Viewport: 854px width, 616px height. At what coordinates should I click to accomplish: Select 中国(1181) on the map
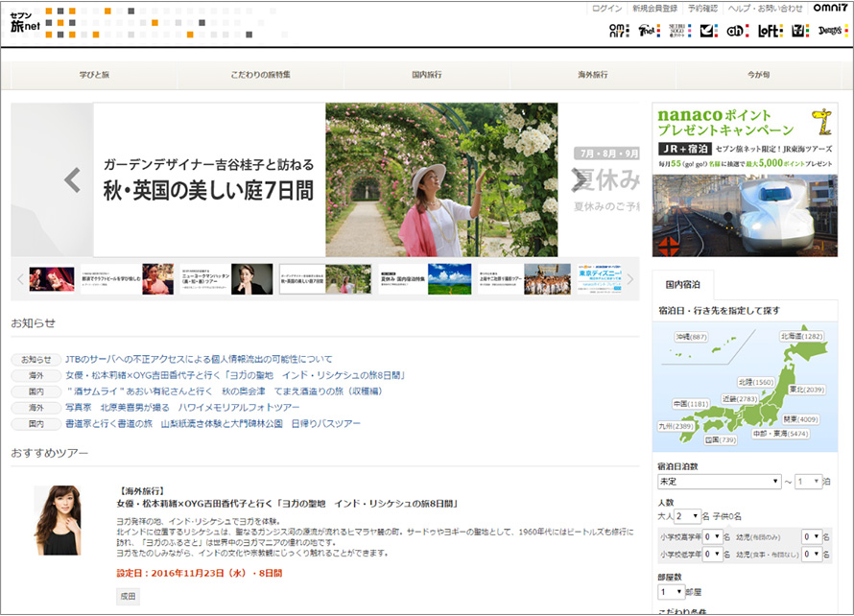(691, 404)
